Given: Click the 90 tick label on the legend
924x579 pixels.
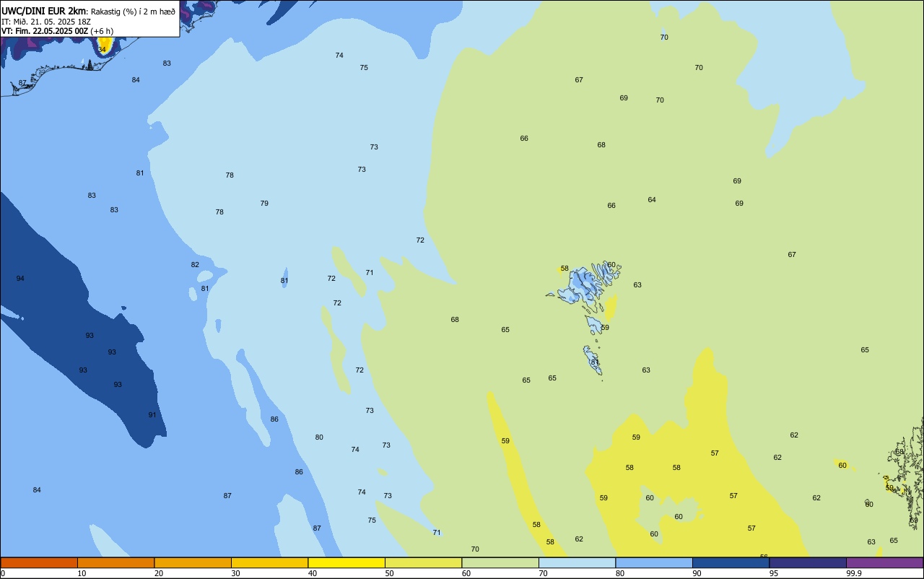Looking at the screenshot, I should click(x=697, y=573).
